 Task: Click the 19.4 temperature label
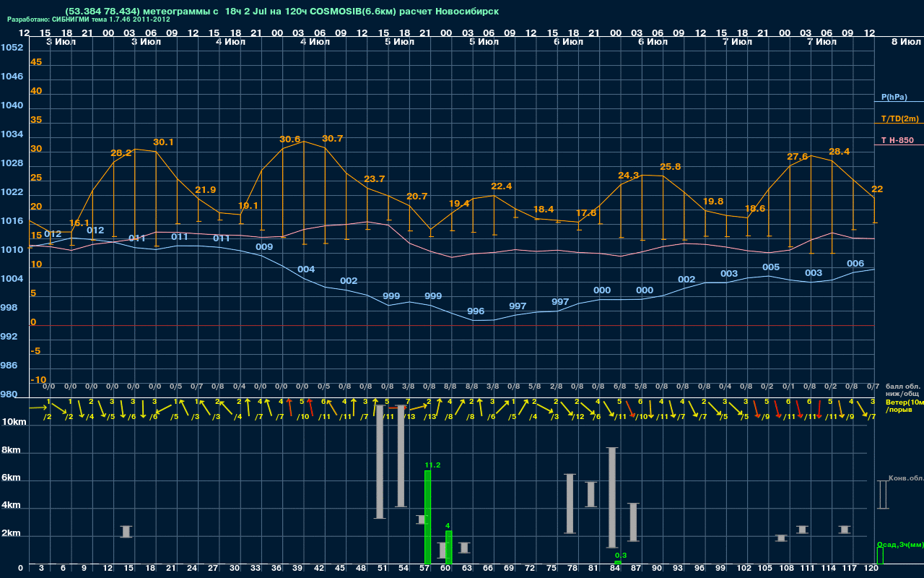coord(459,204)
